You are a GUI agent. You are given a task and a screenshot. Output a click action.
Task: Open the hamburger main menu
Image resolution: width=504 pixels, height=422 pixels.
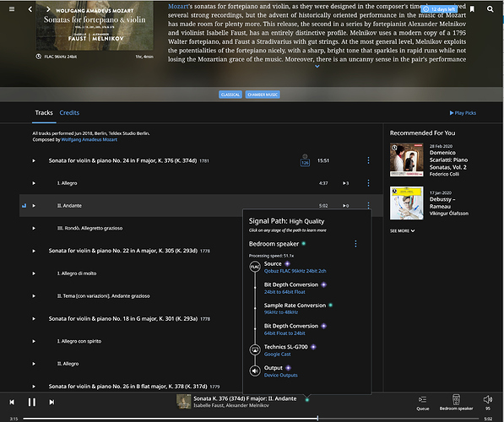12,9
